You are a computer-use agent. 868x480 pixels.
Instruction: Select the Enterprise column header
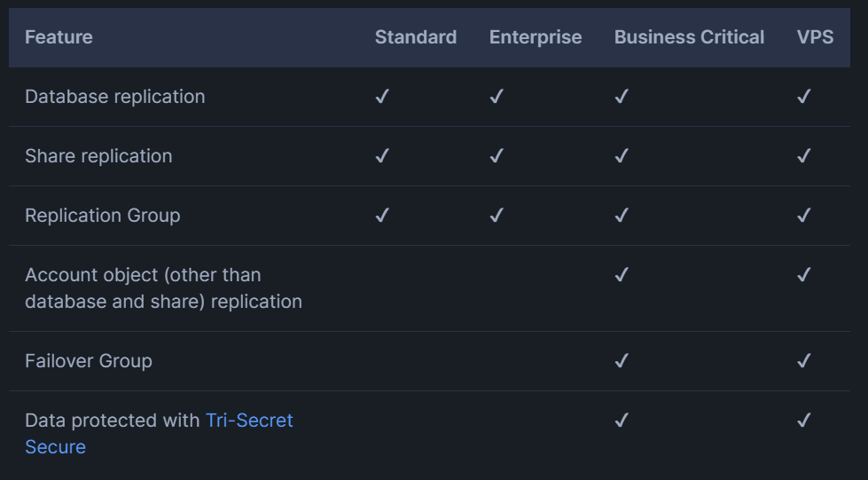536,37
